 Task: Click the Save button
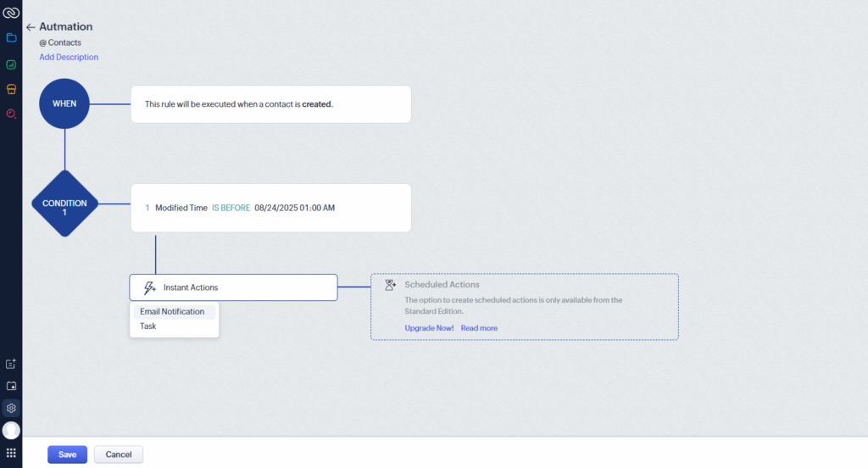click(x=67, y=454)
